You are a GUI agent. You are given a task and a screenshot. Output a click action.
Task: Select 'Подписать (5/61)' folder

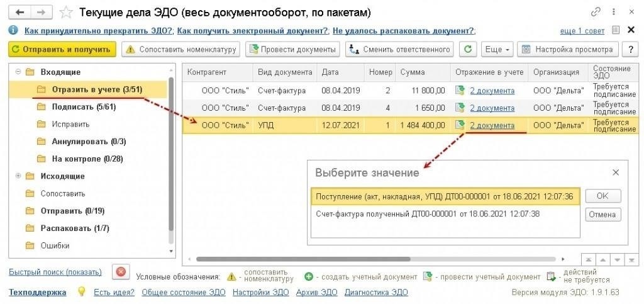tap(84, 107)
